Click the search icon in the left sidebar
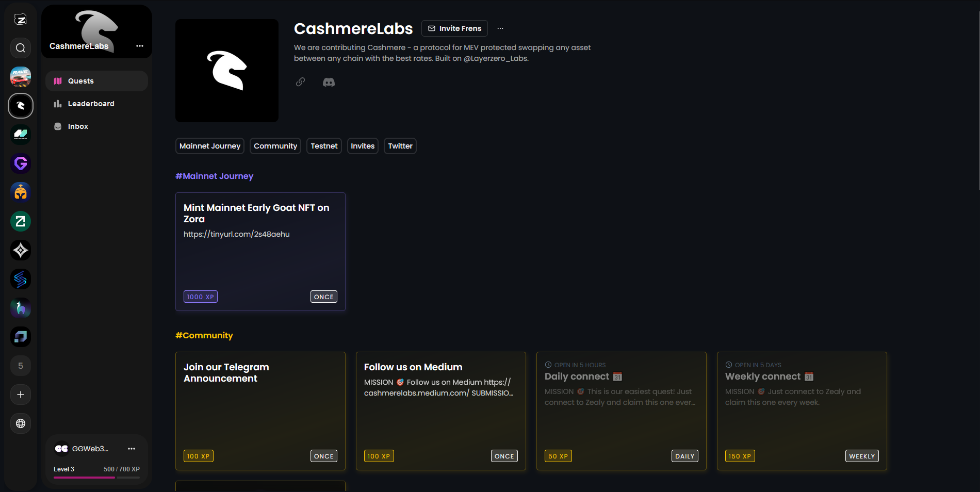The height and width of the screenshot is (492, 980). (21, 48)
